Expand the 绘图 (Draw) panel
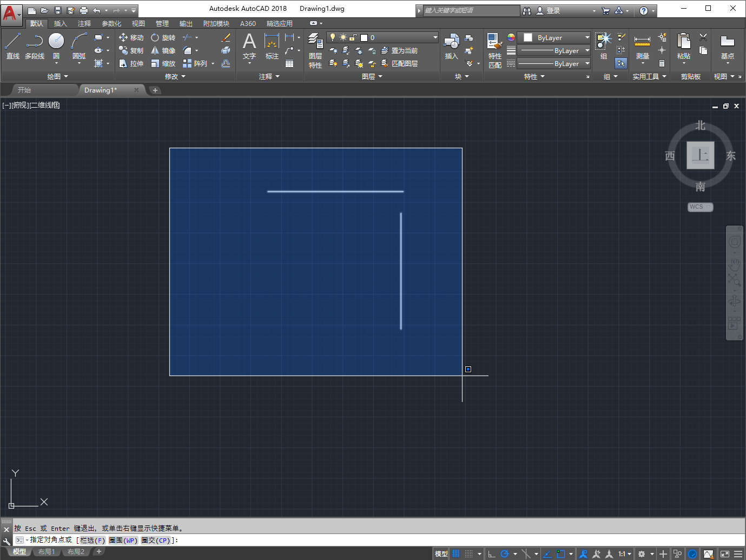 57,76
